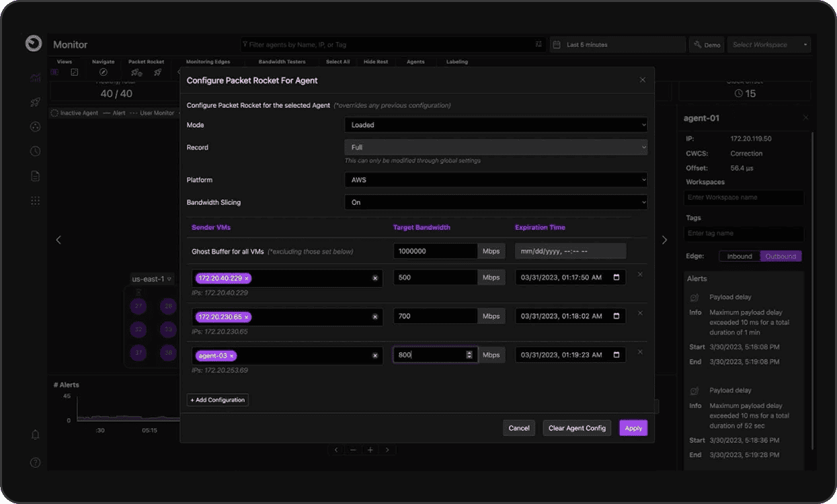Switch edge to Inbound

click(x=740, y=256)
